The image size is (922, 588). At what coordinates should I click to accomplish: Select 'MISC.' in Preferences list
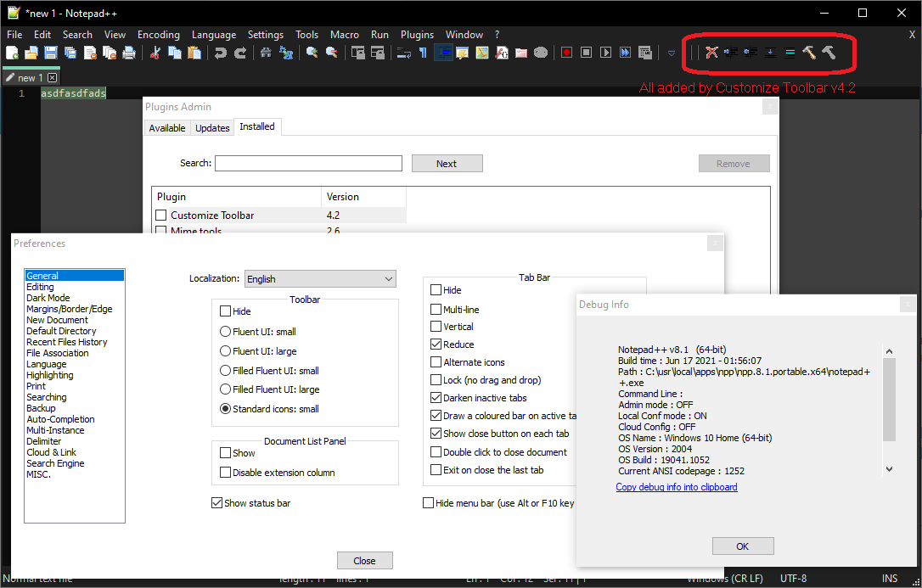pyautogui.click(x=39, y=474)
